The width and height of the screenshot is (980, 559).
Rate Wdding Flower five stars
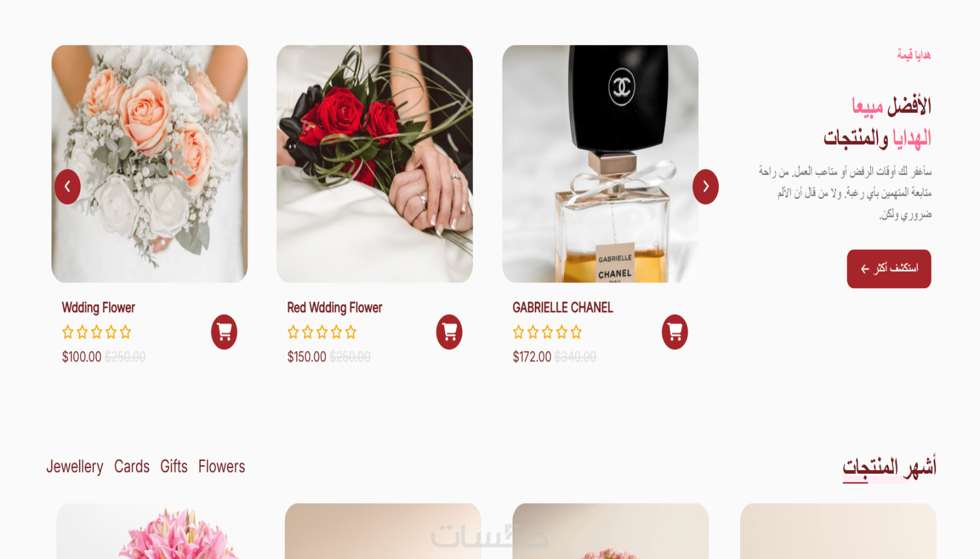(126, 332)
